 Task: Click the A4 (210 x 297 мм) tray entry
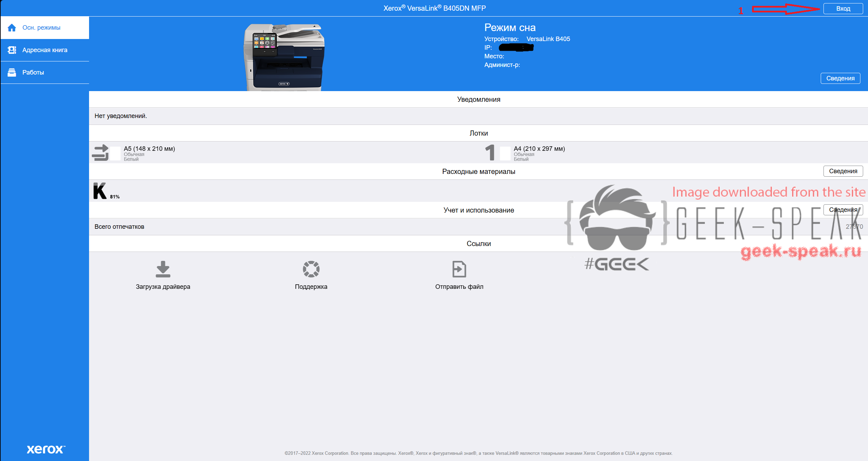(539, 149)
